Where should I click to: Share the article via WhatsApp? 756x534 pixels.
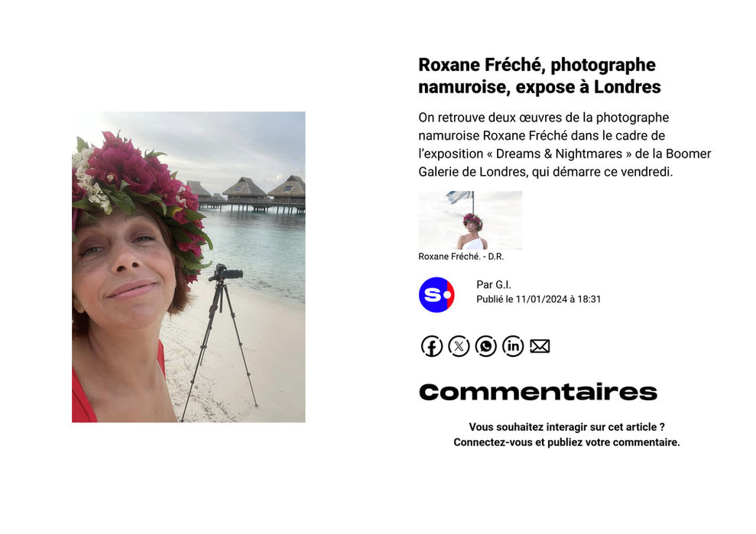485,346
